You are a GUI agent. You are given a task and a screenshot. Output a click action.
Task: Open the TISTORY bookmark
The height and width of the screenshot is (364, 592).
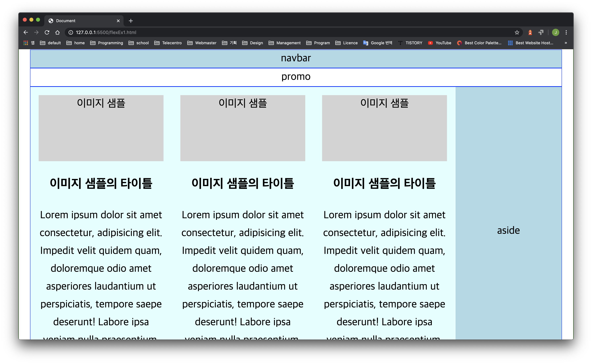410,43
